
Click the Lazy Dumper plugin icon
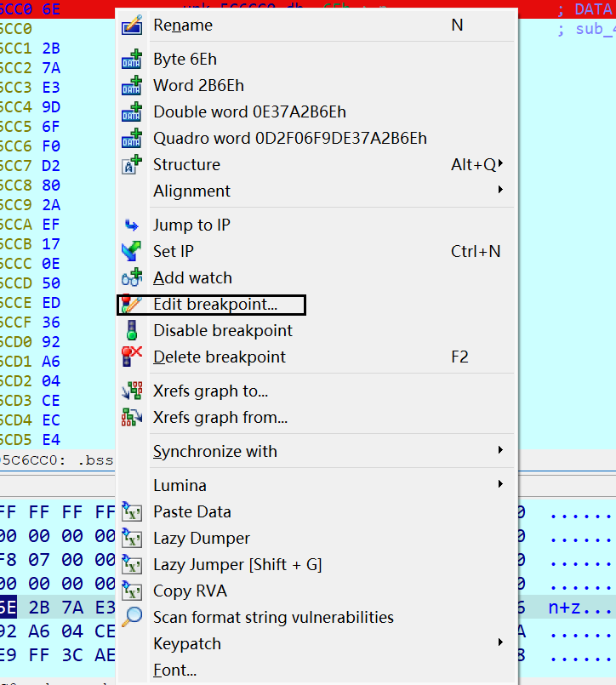pos(132,539)
